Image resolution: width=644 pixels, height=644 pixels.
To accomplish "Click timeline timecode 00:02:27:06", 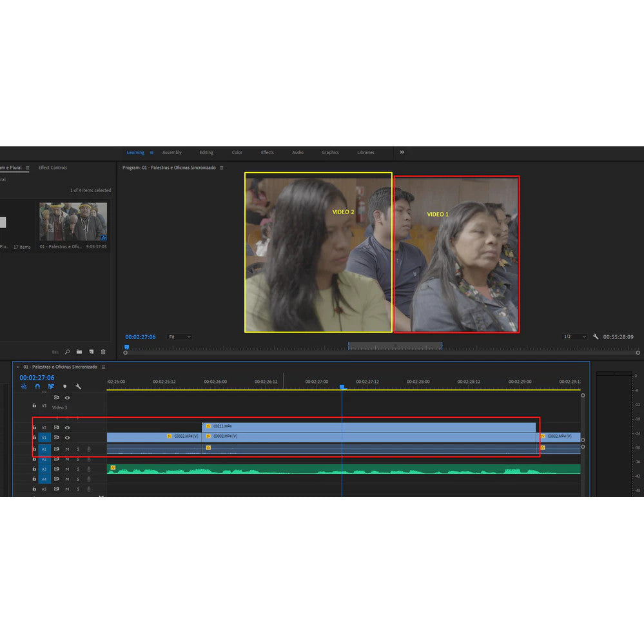I will (x=37, y=378).
